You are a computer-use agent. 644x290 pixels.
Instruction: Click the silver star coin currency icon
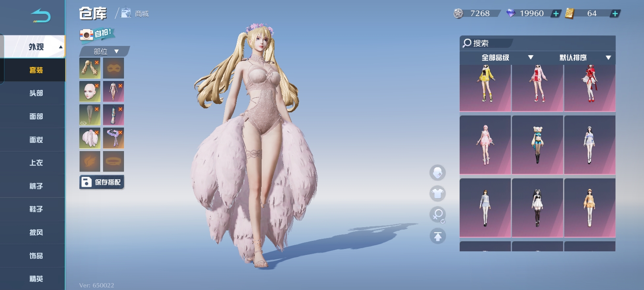458,13
